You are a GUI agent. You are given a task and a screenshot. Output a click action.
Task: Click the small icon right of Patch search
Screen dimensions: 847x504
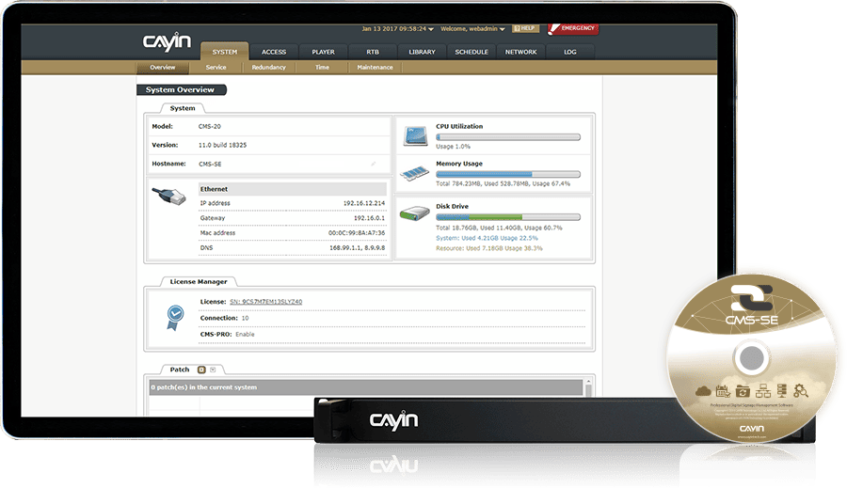[213, 370]
